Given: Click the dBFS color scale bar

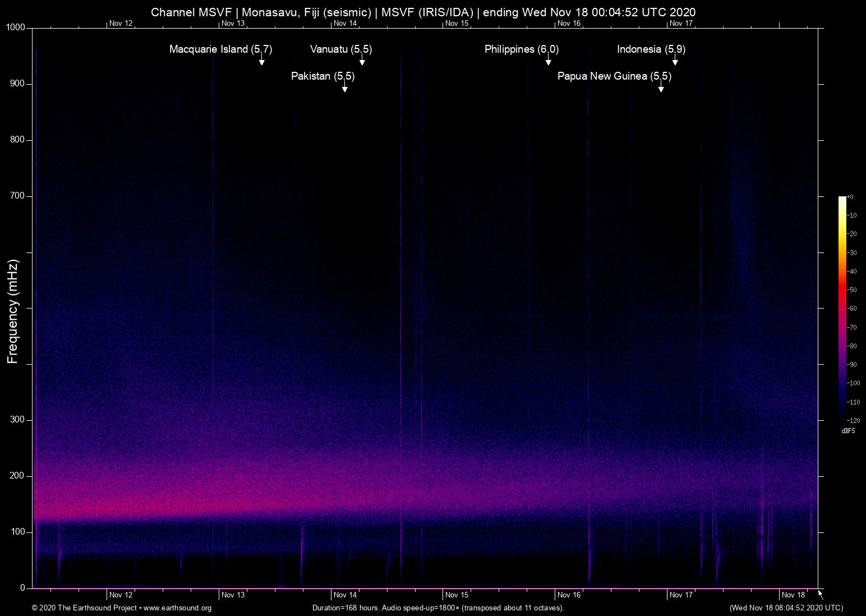Looking at the screenshot, I should click(x=842, y=308).
